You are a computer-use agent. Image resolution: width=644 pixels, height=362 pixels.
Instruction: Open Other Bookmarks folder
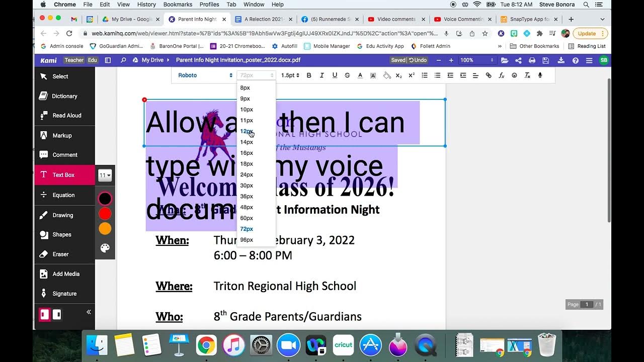tap(534, 46)
